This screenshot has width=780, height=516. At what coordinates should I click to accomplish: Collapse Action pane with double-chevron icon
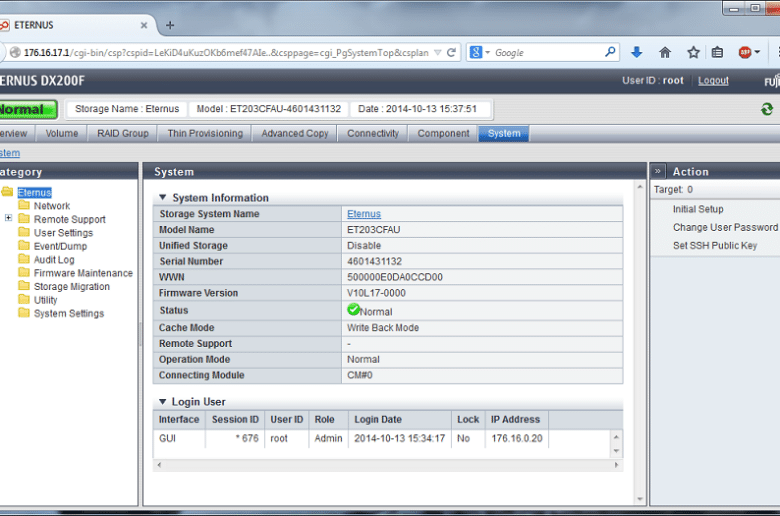pos(657,171)
